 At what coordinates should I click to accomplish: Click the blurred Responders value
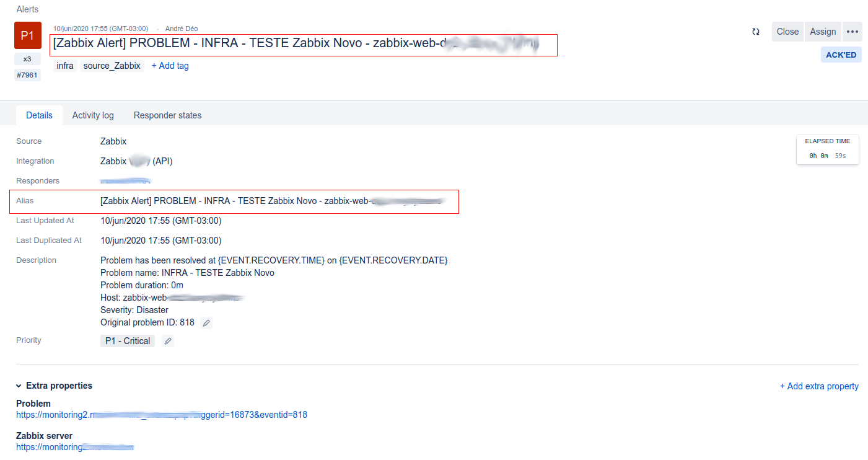click(x=126, y=181)
